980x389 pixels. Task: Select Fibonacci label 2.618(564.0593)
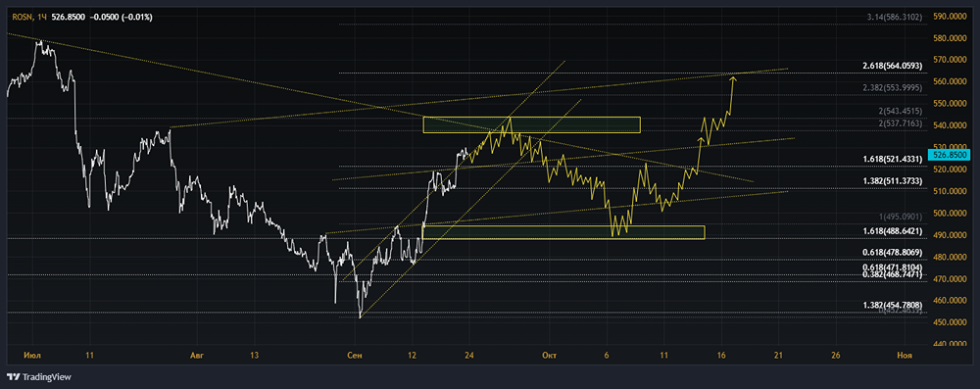pyautogui.click(x=892, y=66)
